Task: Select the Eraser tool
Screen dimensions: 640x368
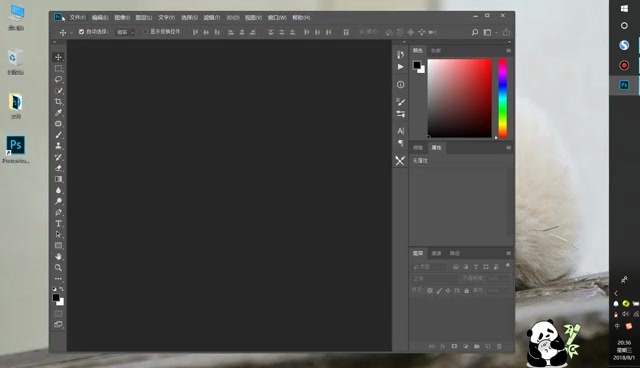Action: (58, 168)
